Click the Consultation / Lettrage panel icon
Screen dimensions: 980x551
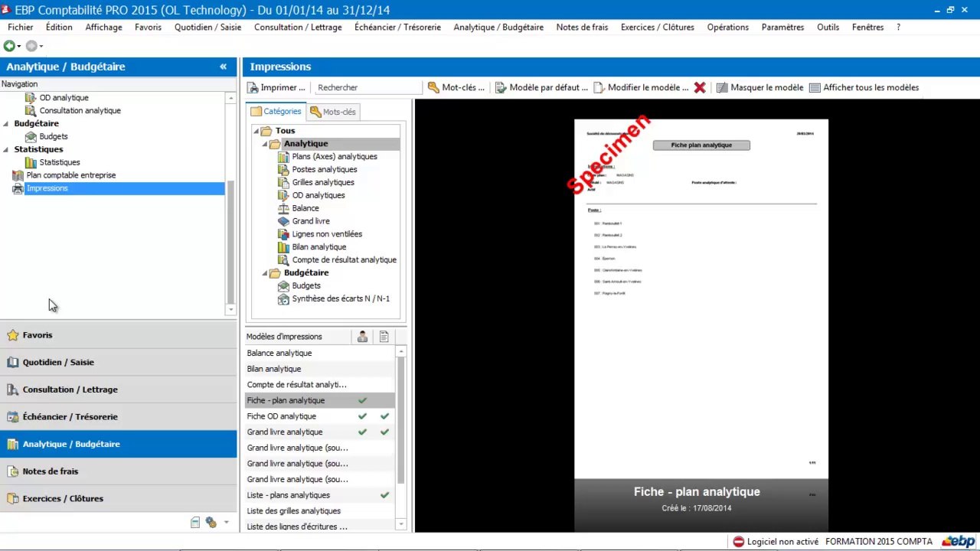click(x=12, y=390)
